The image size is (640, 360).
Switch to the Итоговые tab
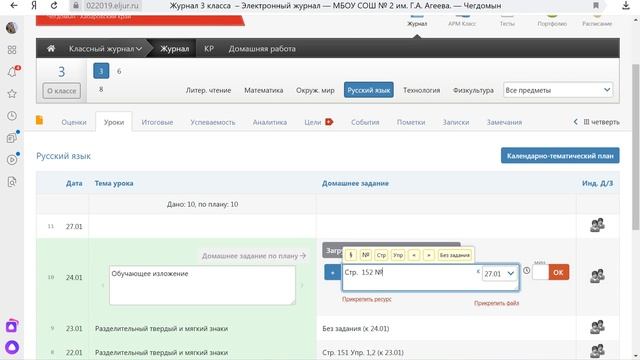pyautogui.click(x=157, y=122)
